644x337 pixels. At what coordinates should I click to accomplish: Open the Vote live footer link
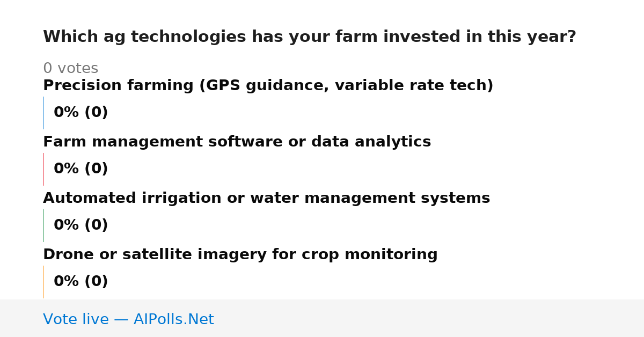point(128,320)
